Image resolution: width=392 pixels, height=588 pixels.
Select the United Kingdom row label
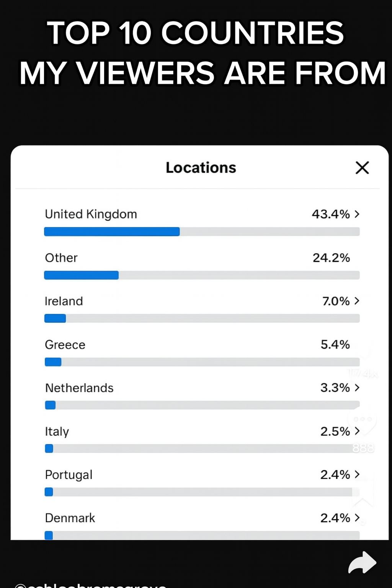click(91, 214)
